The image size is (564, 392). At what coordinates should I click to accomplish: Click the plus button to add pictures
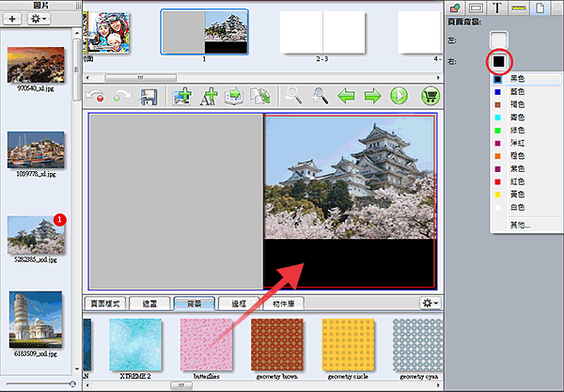(x=12, y=19)
